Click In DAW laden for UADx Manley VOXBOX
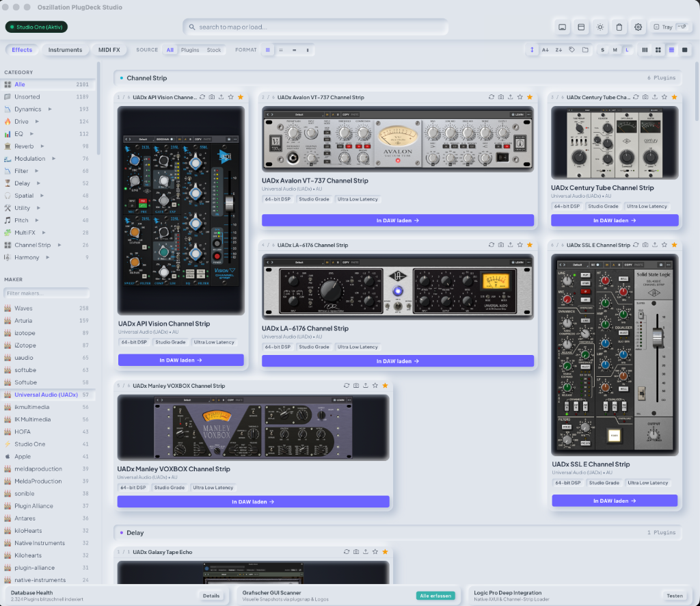Viewport: 700px width, 606px height. [253, 501]
